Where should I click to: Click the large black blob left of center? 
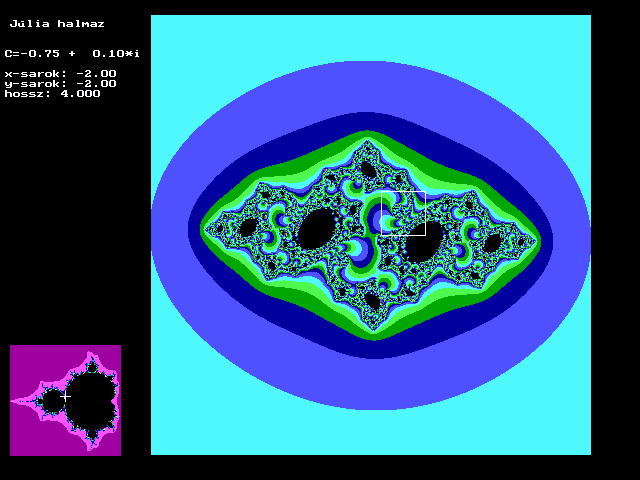click(316, 230)
